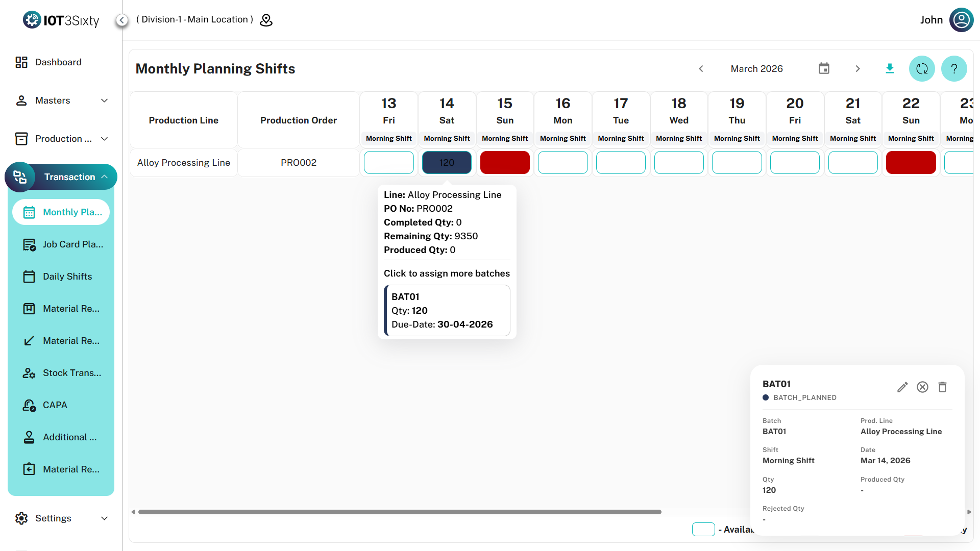The height and width of the screenshot is (551, 980).
Task: Delete BAT01 batch with trash icon
Action: [942, 387]
